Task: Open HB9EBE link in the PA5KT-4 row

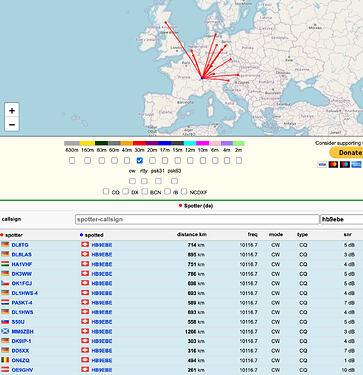Action: 102,303
